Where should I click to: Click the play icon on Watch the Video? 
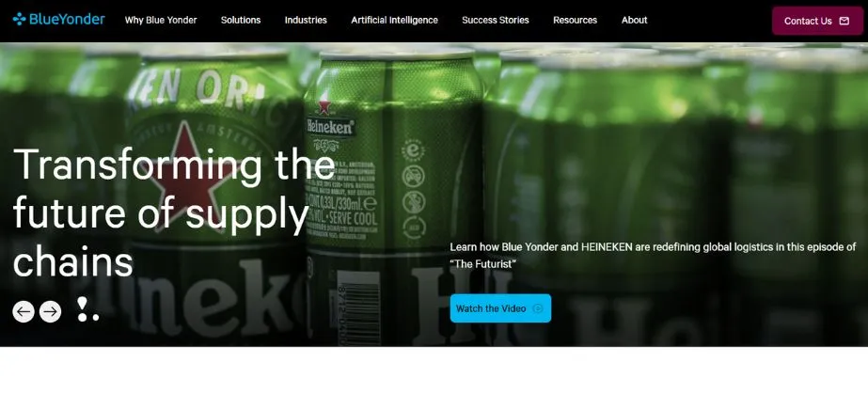538,308
